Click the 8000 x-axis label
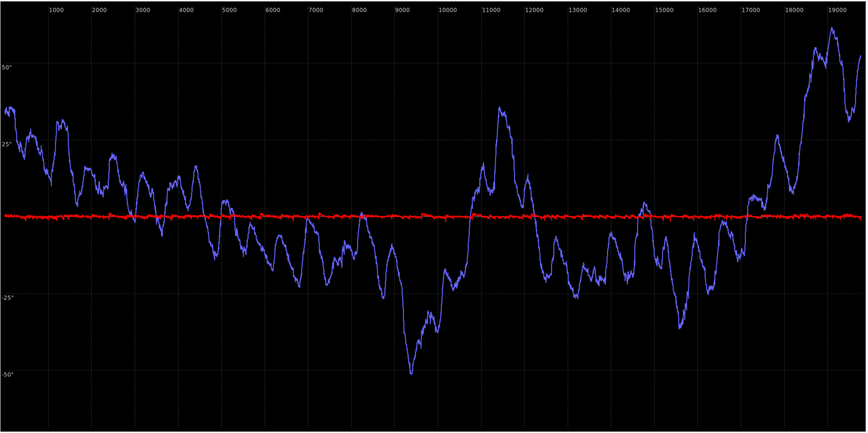The image size is (868, 433). point(359,10)
